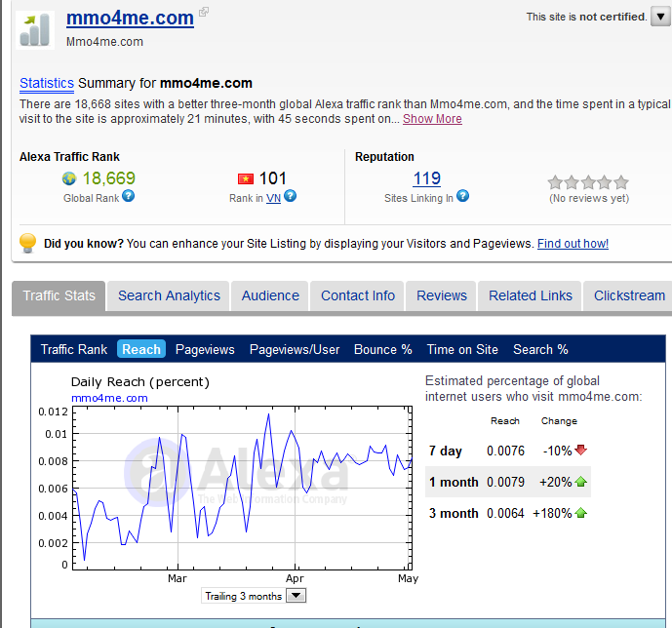672x628 pixels.
Task: Click the site logo bar chart icon
Action: coord(35,28)
